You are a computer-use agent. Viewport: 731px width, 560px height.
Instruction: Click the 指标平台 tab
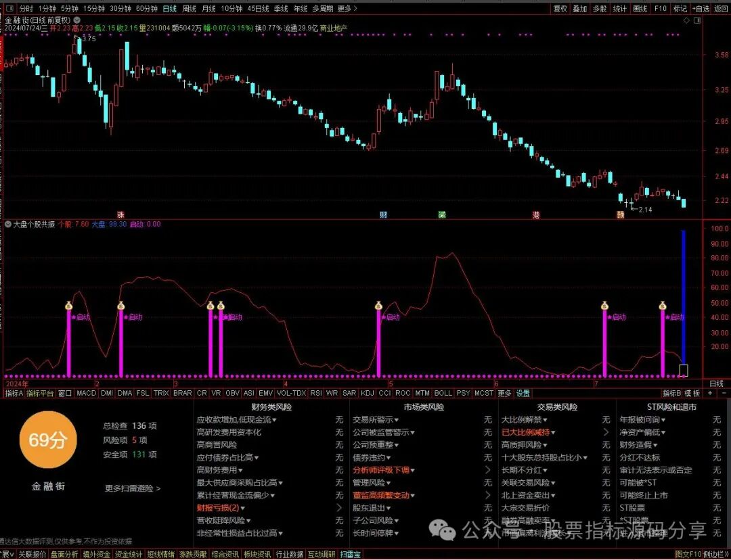click(x=40, y=393)
